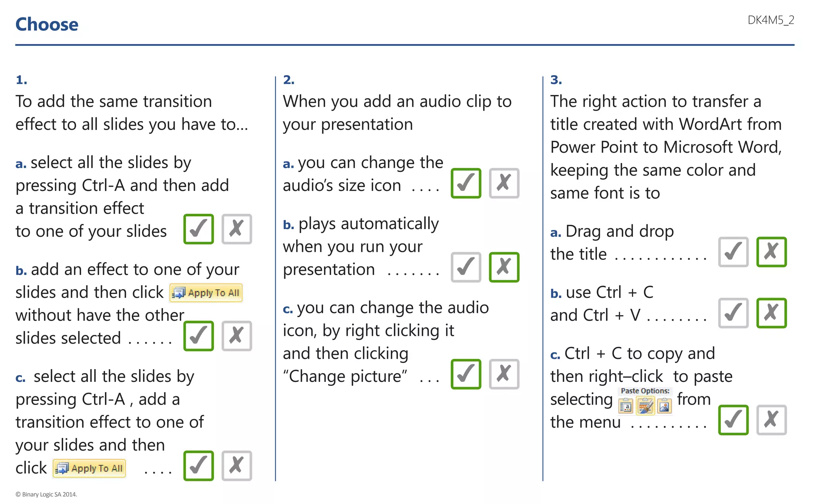Tick the checkmark for audio size icon

pyautogui.click(x=466, y=183)
